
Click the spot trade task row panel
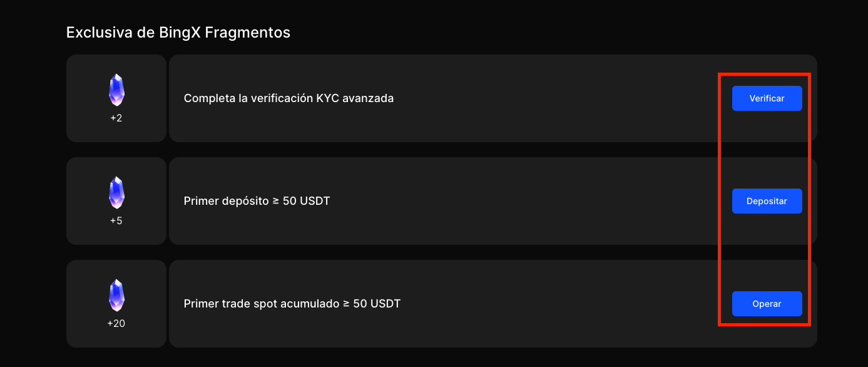pyautogui.click(x=551, y=304)
